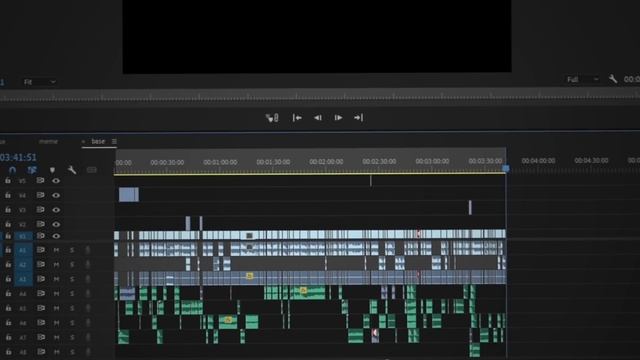Open Program Monitor settings wrench icon
Image resolution: width=640 pixels, height=360 pixels.
pos(613,79)
